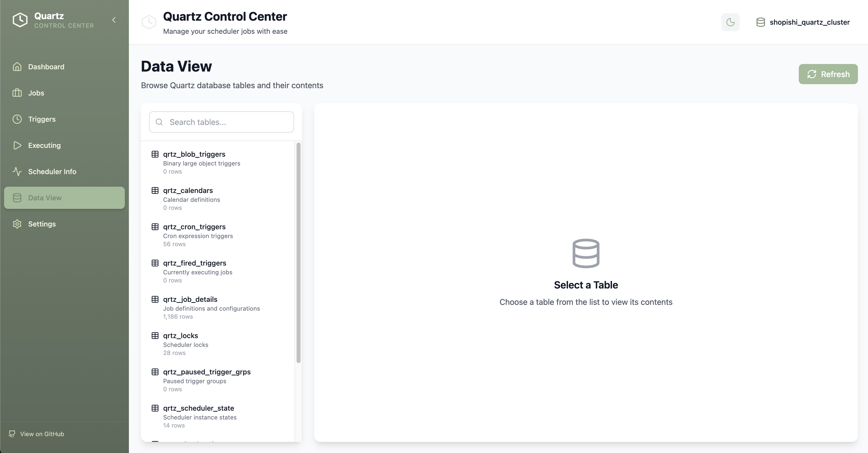The width and height of the screenshot is (868, 453).
Task: Click the Triggers clock icon
Action: pyautogui.click(x=17, y=119)
